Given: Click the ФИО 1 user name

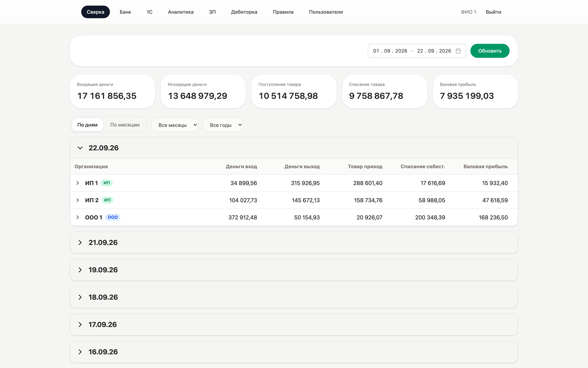Looking at the screenshot, I should click(x=468, y=12).
